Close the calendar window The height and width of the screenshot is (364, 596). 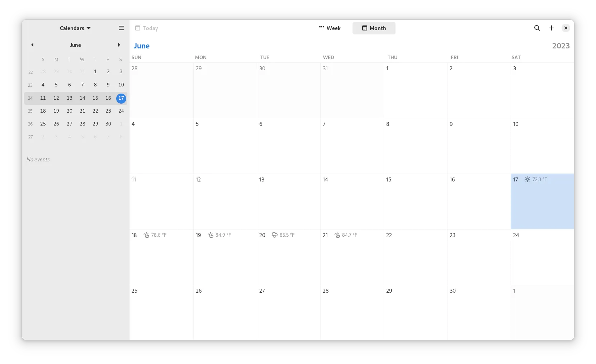(x=566, y=28)
